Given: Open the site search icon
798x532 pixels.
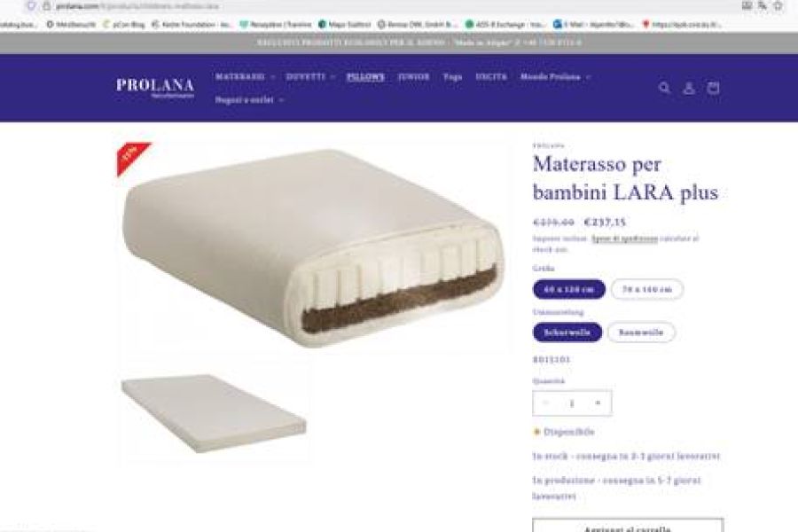Looking at the screenshot, I should tap(664, 88).
